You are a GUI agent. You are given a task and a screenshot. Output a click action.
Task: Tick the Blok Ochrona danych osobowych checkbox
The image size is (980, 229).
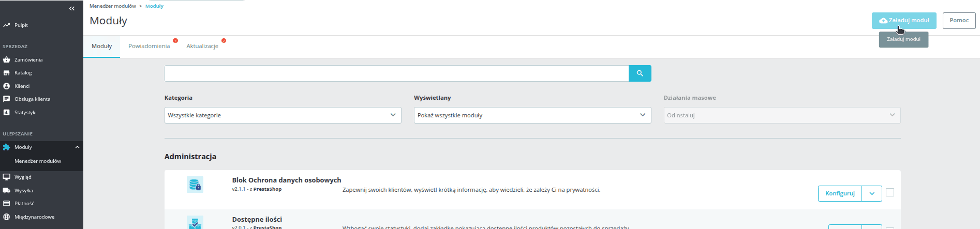click(x=890, y=192)
